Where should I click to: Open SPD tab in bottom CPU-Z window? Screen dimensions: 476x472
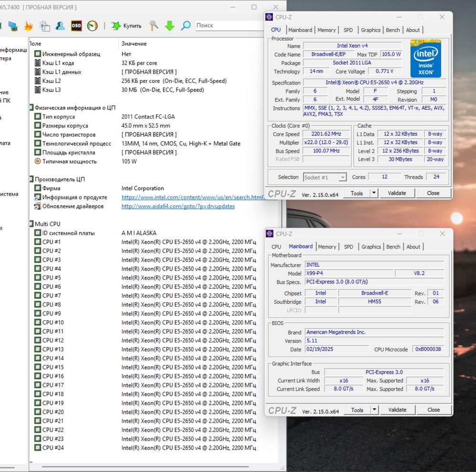pyautogui.click(x=348, y=247)
